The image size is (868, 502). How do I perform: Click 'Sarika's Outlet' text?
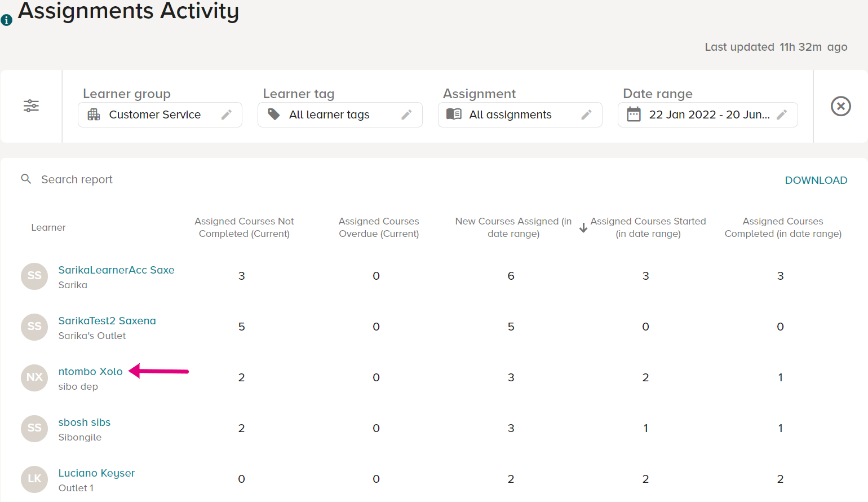92,336
